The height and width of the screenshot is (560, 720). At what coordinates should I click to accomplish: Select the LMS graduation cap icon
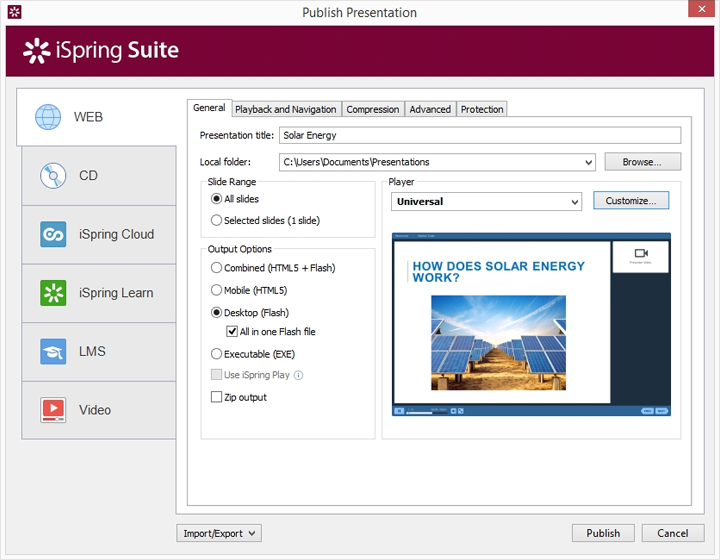pyautogui.click(x=53, y=352)
